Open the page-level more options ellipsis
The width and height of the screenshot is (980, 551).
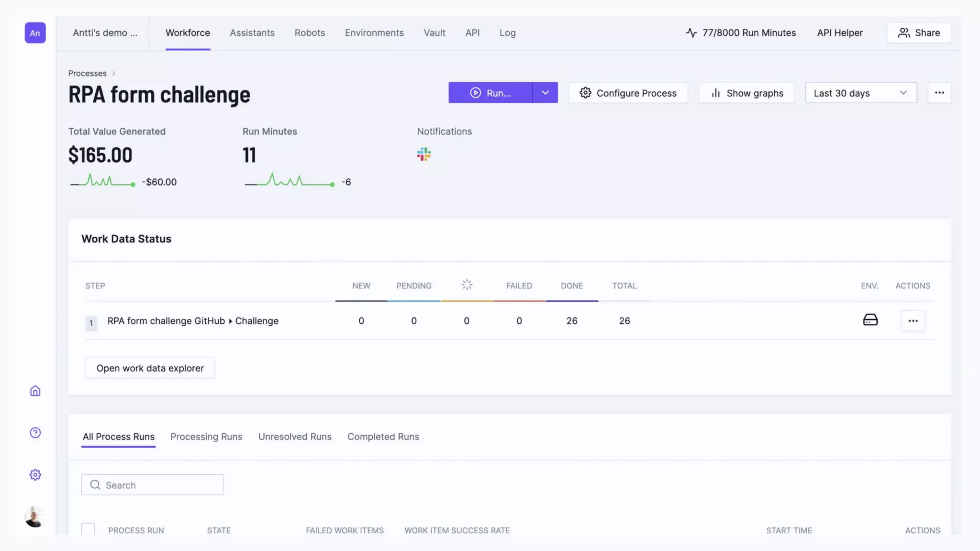pyautogui.click(x=939, y=92)
